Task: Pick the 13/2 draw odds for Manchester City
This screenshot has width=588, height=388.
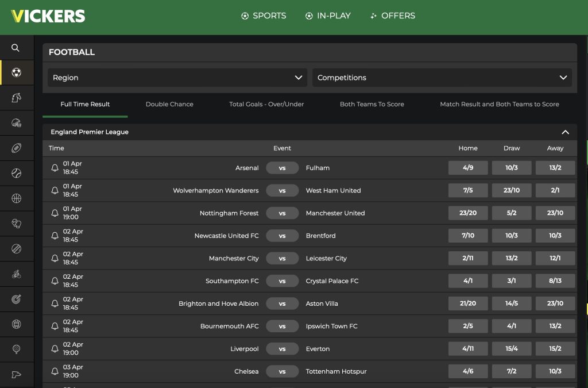Action: click(x=511, y=258)
